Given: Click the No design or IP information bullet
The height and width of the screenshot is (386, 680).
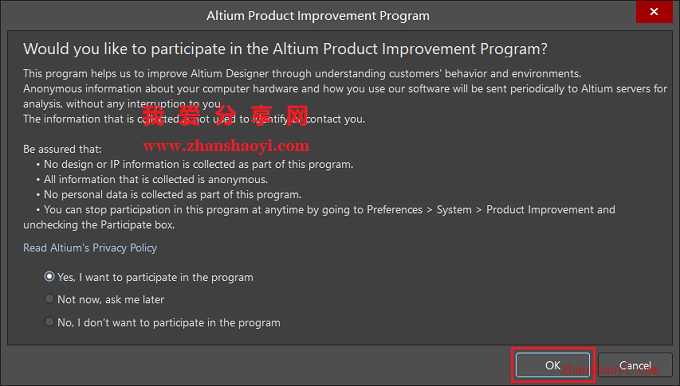Looking at the screenshot, I should click(195, 164).
